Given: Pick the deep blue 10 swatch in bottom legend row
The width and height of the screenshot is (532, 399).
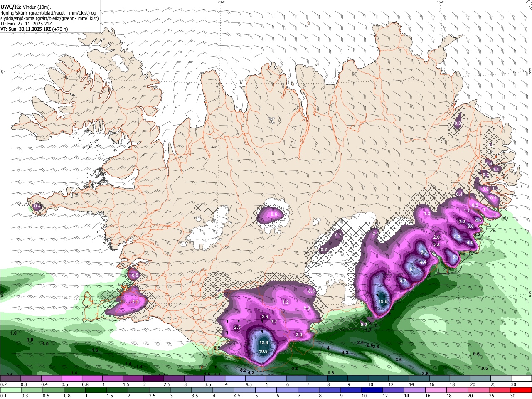Looking at the screenshot, I should 372,390.
